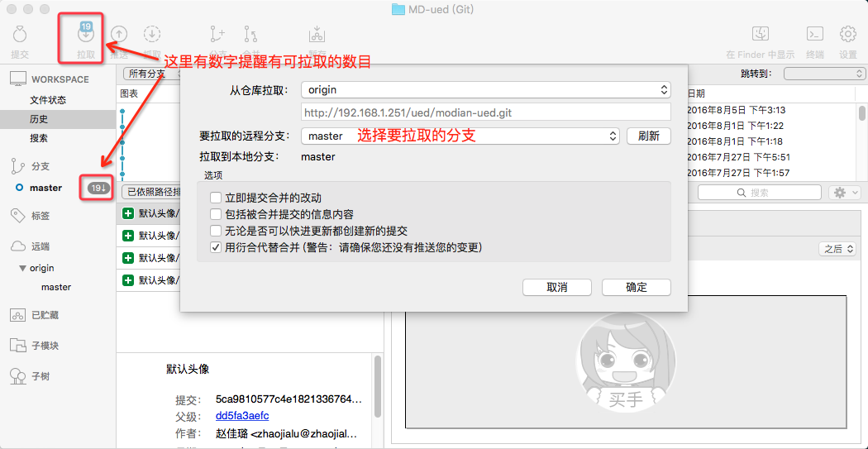868x449 pixels.
Task: Click the 19↓ badge beside master
Action: tap(99, 189)
